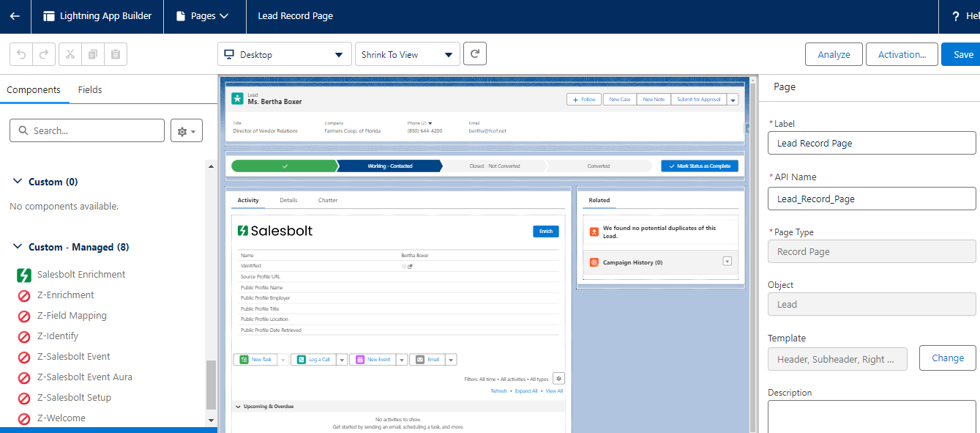Click the Cut scissors icon
The image size is (980, 433).
70,54
